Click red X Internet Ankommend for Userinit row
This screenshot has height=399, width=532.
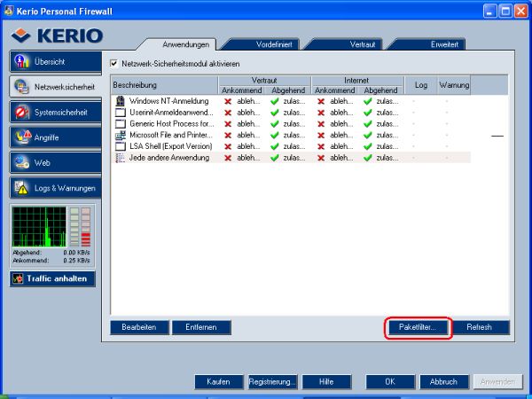(321, 113)
